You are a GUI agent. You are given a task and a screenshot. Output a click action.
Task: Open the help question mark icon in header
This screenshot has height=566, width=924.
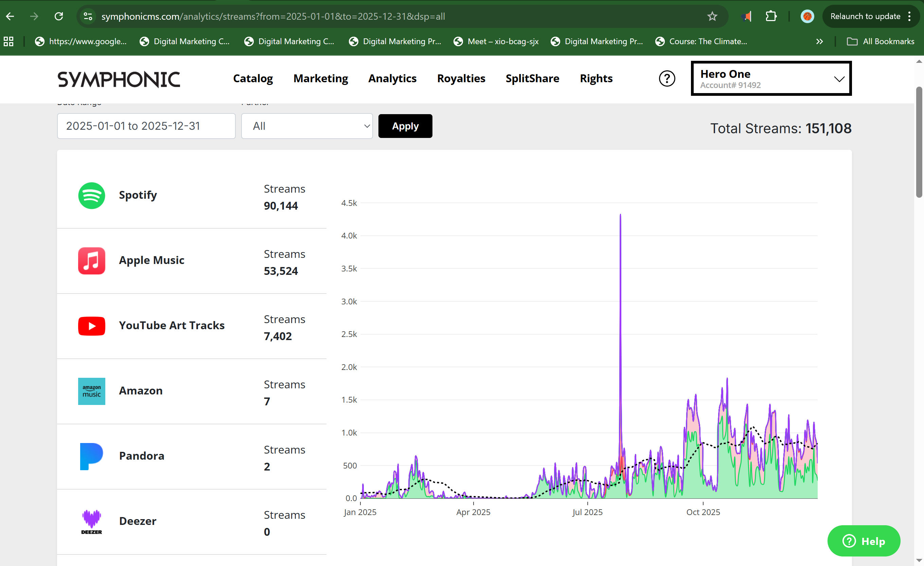coord(667,78)
